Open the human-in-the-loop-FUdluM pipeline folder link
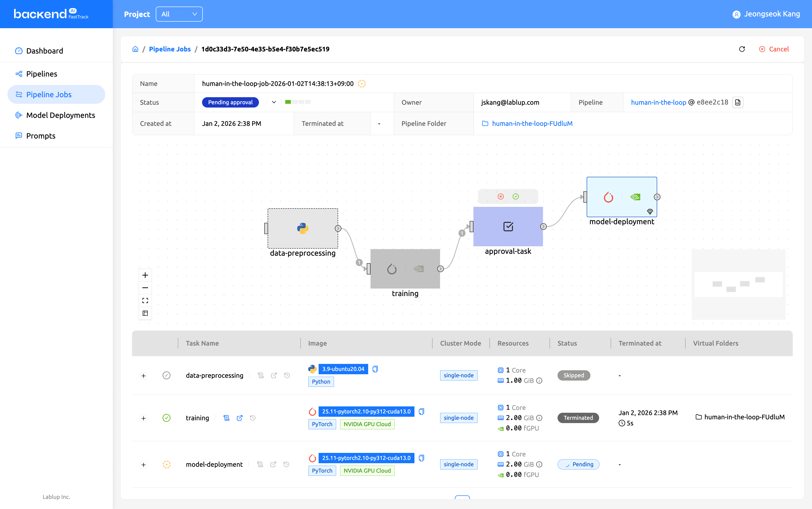The image size is (812, 509). click(x=532, y=123)
